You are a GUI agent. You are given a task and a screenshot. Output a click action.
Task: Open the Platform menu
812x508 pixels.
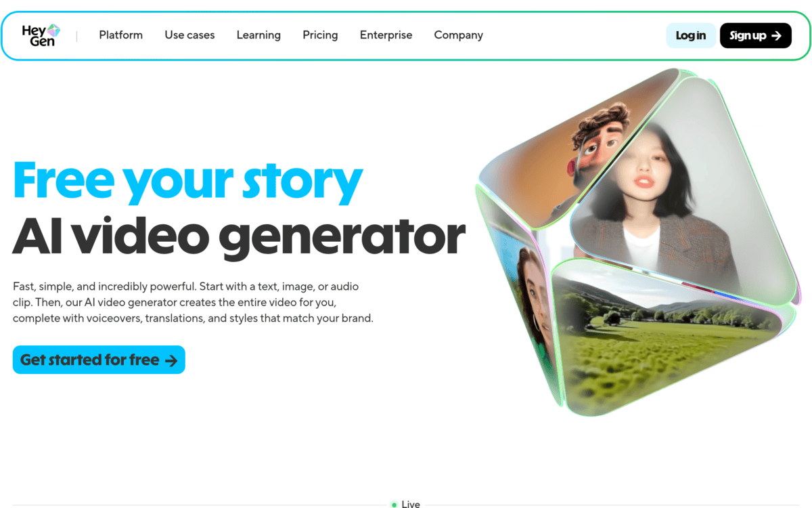click(121, 35)
